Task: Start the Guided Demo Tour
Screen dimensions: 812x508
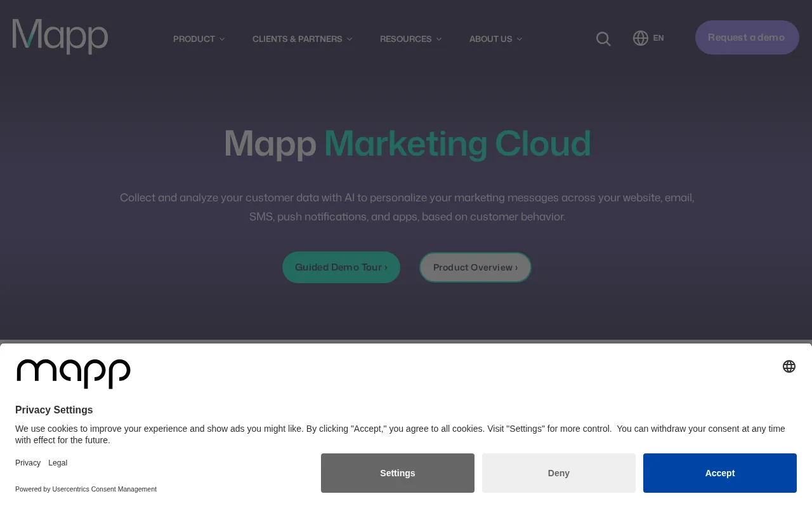Action: [x=341, y=267]
